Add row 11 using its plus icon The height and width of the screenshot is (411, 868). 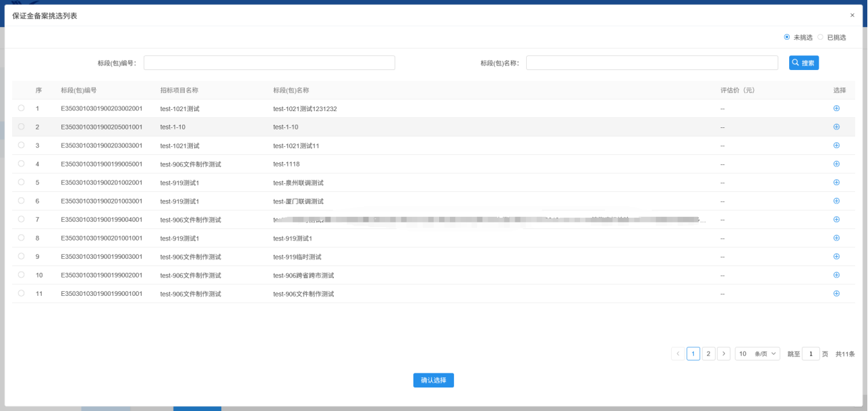pos(836,293)
